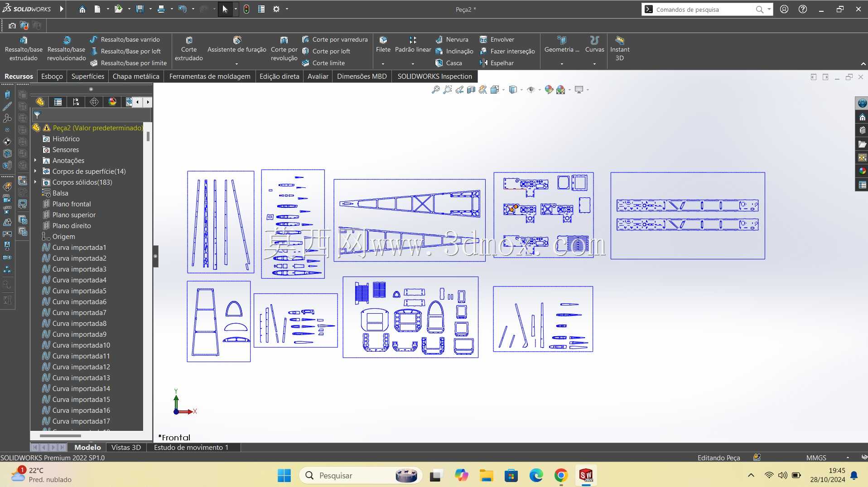The height and width of the screenshot is (487, 868).
Task: Open Appearances tab in right task pane
Action: pyautogui.click(x=862, y=171)
